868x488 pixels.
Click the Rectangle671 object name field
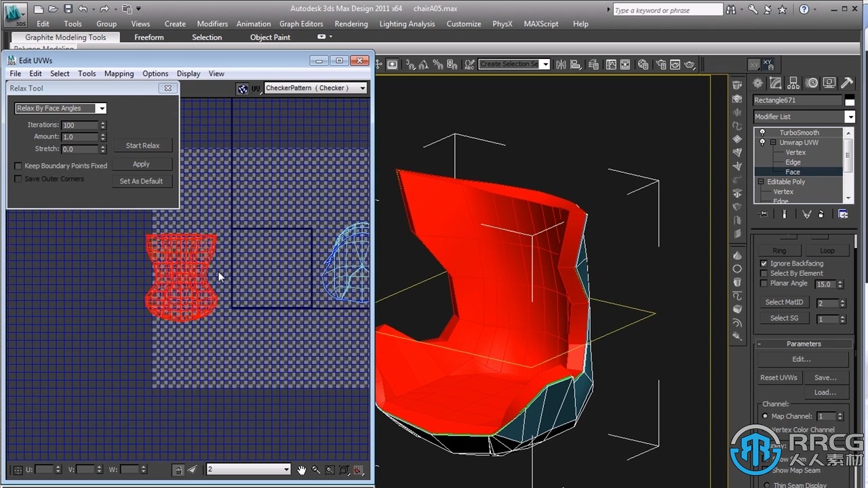click(797, 100)
